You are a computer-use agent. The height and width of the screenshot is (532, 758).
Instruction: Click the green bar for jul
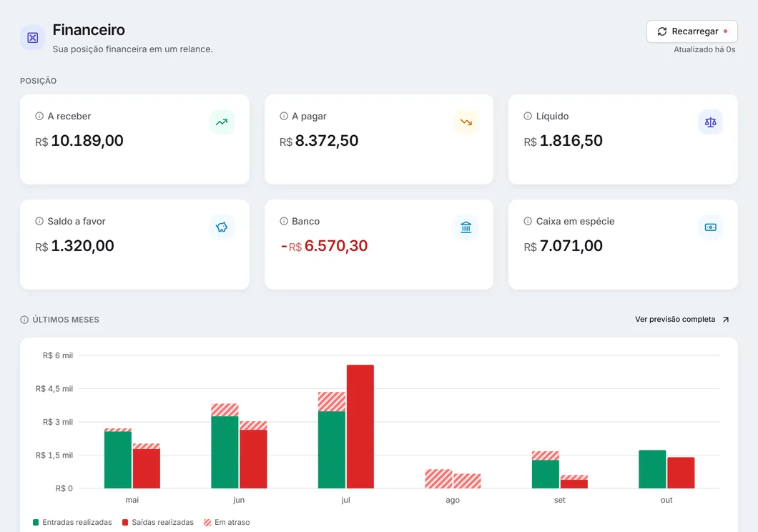coord(332,449)
